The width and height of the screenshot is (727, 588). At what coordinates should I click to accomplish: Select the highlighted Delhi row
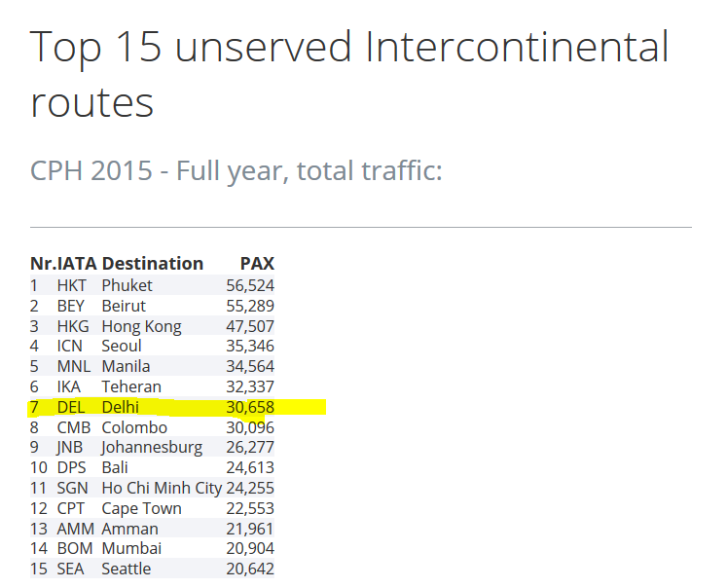coord(152,407)
